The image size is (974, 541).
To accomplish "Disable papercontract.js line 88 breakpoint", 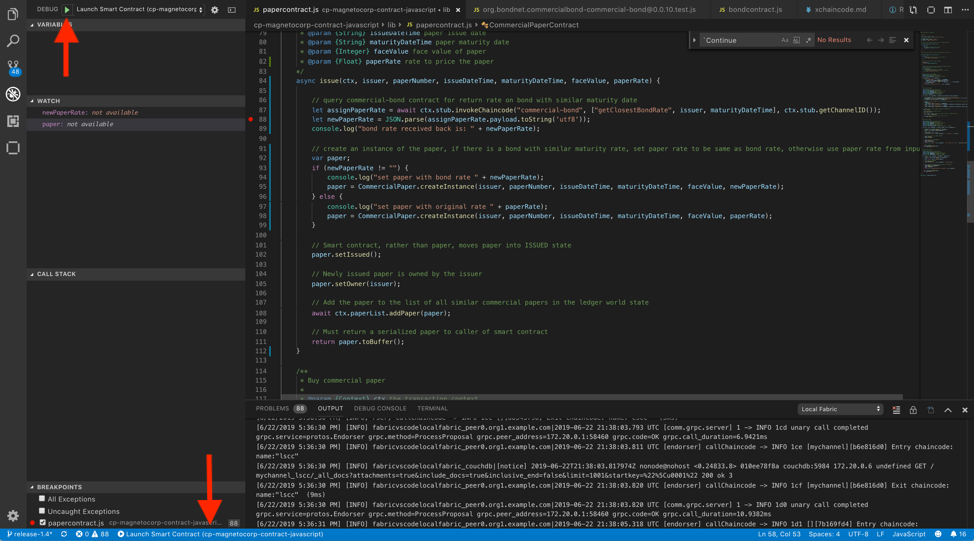I will [42, 522].
